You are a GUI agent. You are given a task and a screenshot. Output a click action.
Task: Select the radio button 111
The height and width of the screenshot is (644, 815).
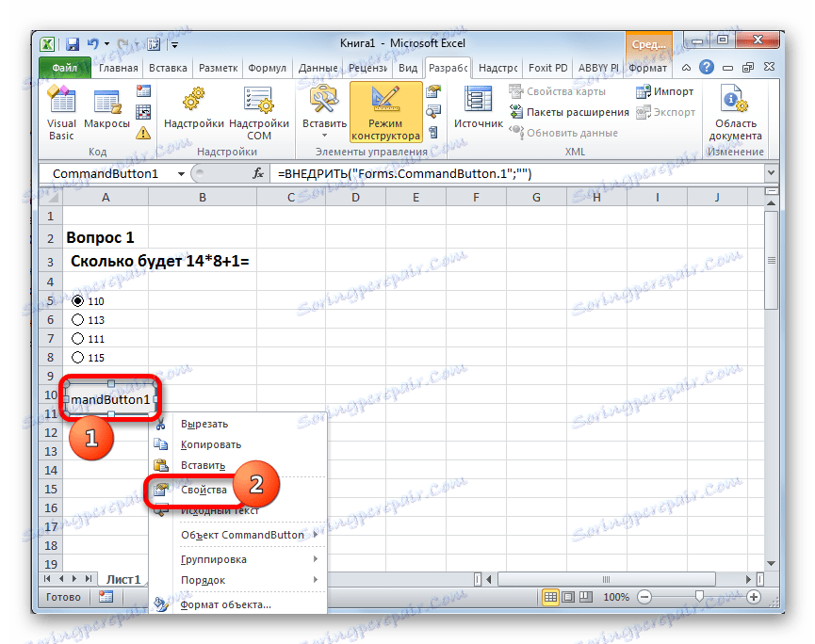coord(77,339)
